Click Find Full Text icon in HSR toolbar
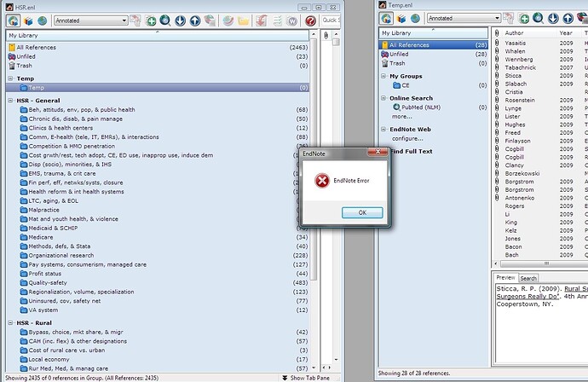The height and width of the screenshot is (382, 588). point(210,20)
